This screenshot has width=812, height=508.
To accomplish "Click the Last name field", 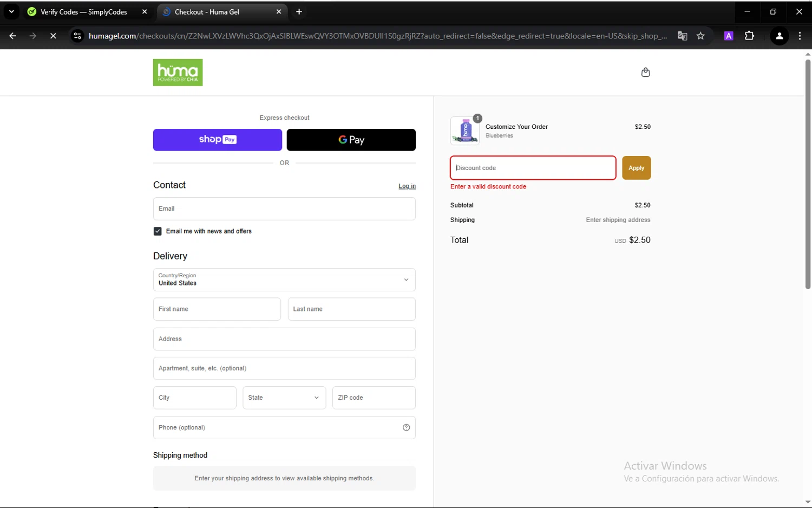I will 352,309.
